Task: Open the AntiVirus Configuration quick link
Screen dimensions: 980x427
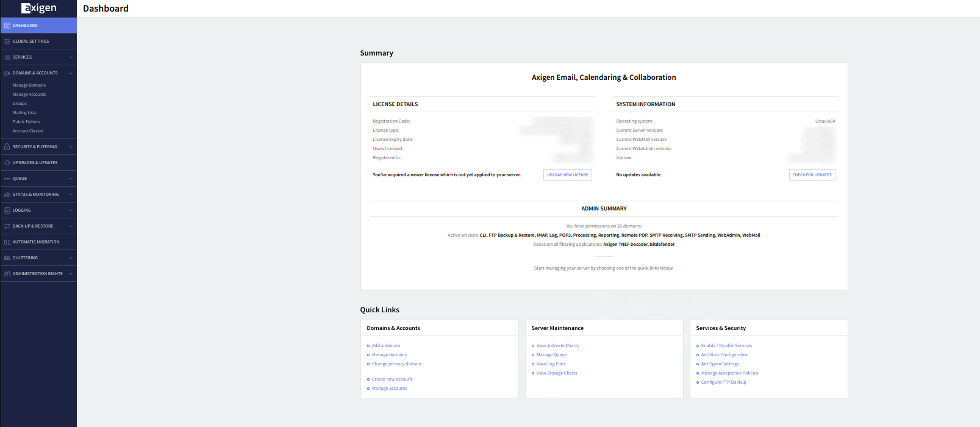Action: pos(724,355)
